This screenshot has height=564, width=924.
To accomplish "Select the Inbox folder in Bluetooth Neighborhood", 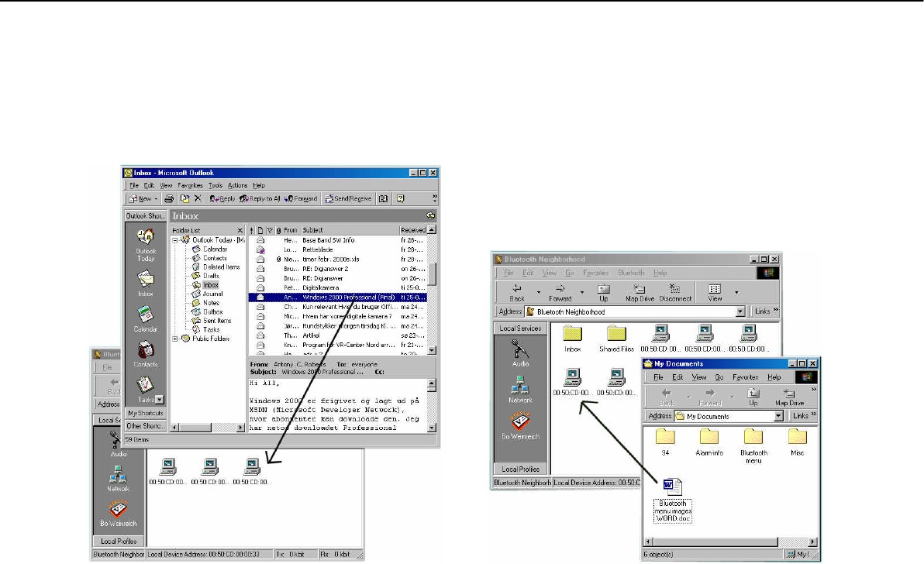I will click(572, 339).
